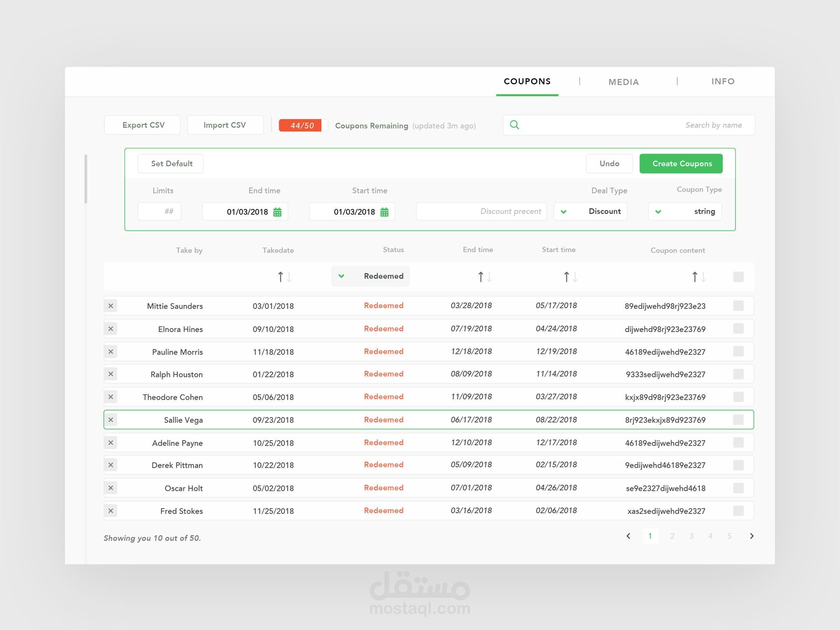Click the Export CSV button

(x=143, y=125)
